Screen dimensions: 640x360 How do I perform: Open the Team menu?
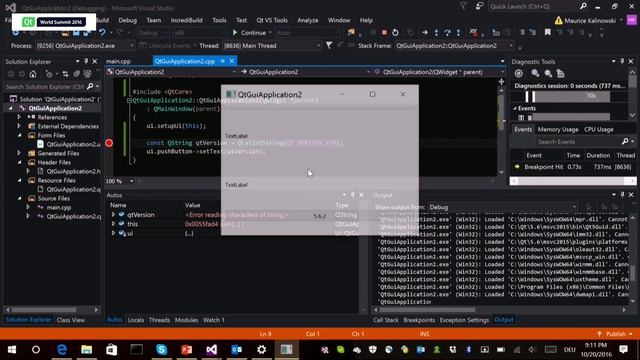153,20
